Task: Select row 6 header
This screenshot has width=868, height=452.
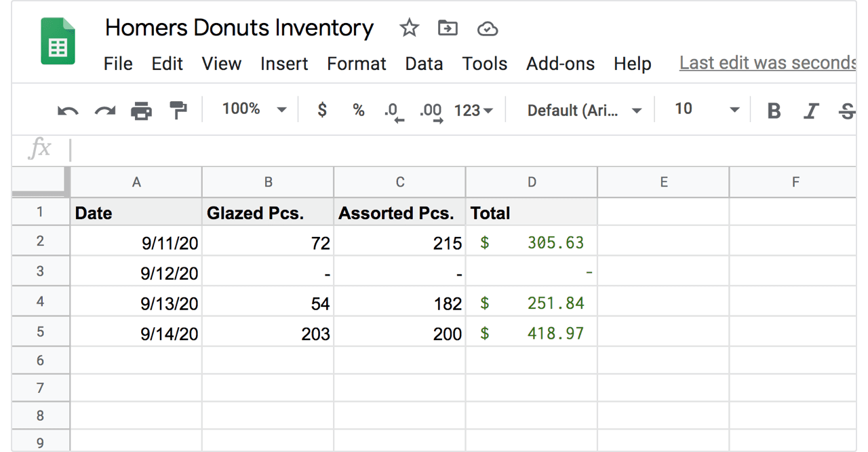Action: point(41,360)
